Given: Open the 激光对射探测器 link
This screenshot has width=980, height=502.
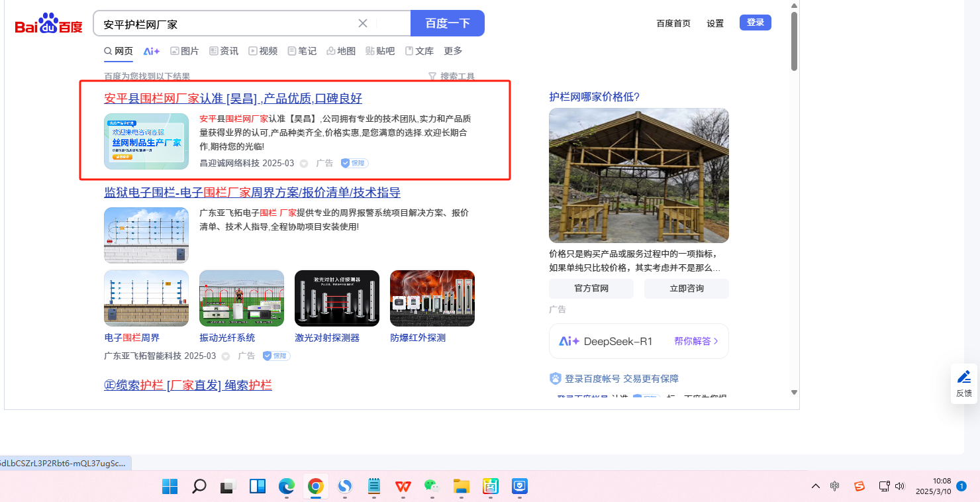Looking at the screenshot, I should 327,338.
